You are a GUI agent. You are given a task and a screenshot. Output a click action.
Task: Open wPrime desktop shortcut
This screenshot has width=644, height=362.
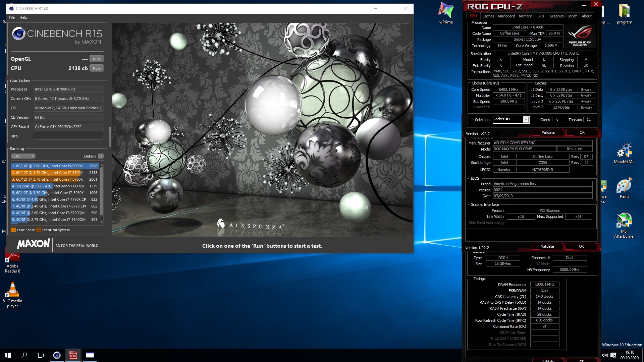(446, 14)
